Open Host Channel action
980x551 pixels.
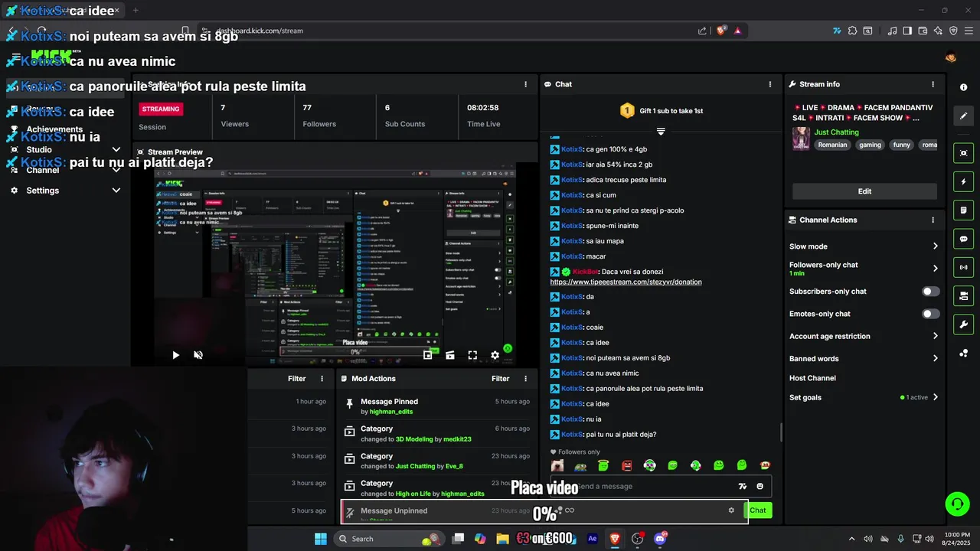812,378
